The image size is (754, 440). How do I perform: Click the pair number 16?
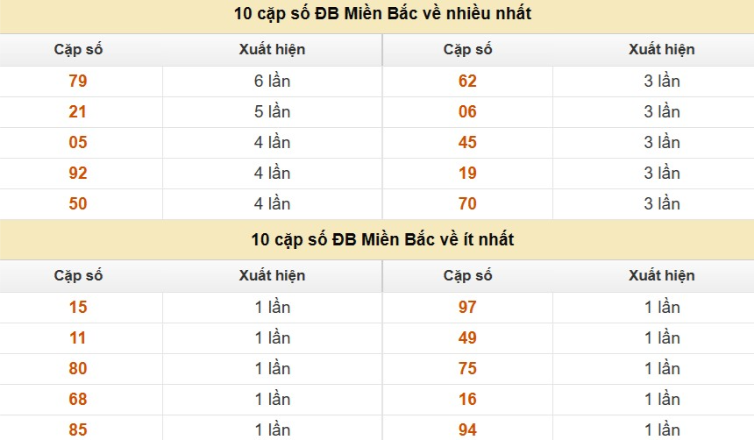tap(468, 399)
